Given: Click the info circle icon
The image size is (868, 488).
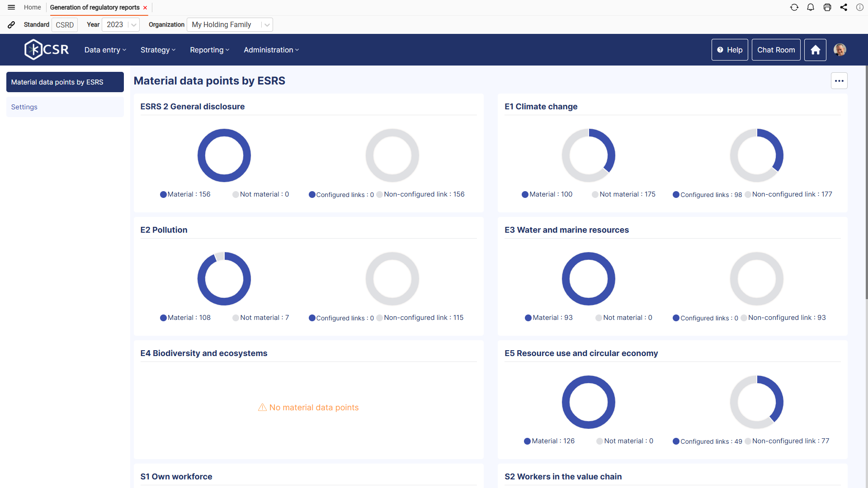Looking at the screenshot, I should coord(860,7).
